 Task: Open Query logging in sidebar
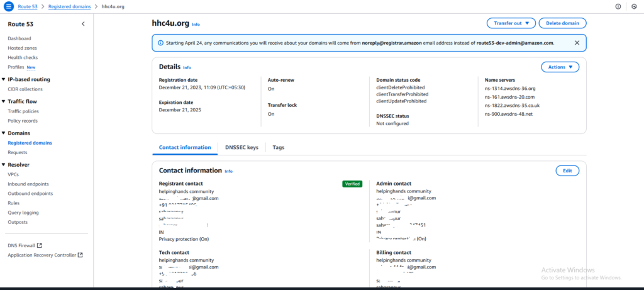23,213
